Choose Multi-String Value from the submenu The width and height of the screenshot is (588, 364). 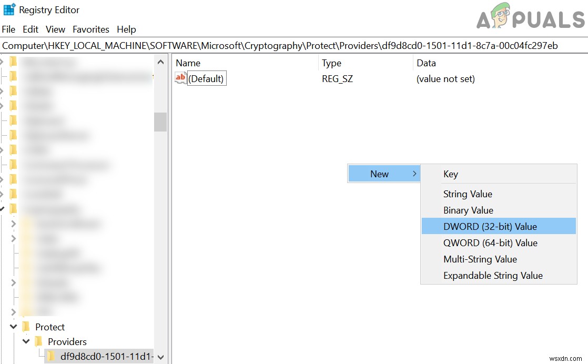coord(499,259)
